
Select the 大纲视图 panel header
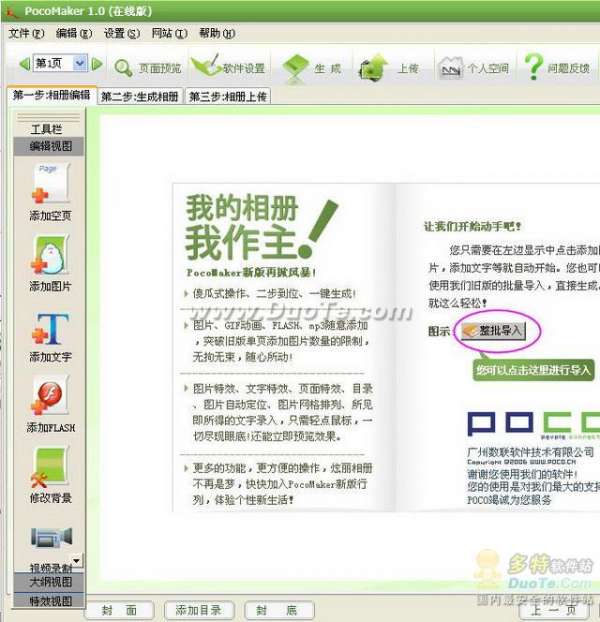tap(49, 582)
